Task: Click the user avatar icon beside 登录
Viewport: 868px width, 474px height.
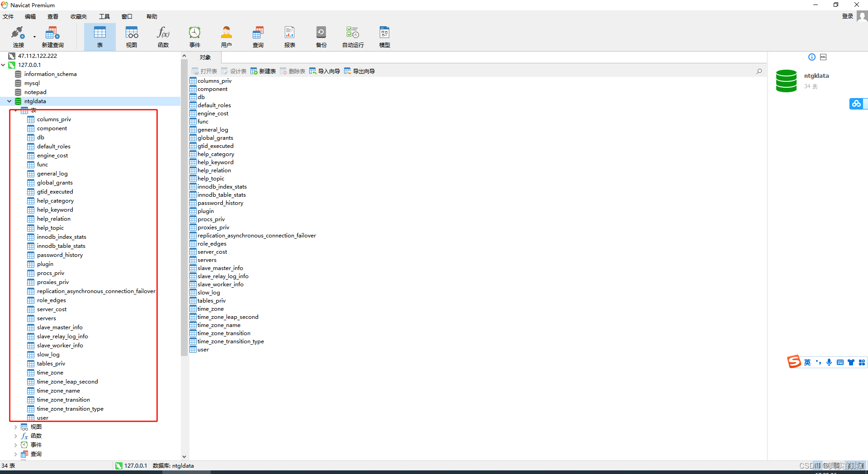Action: (x=862, y=16)
